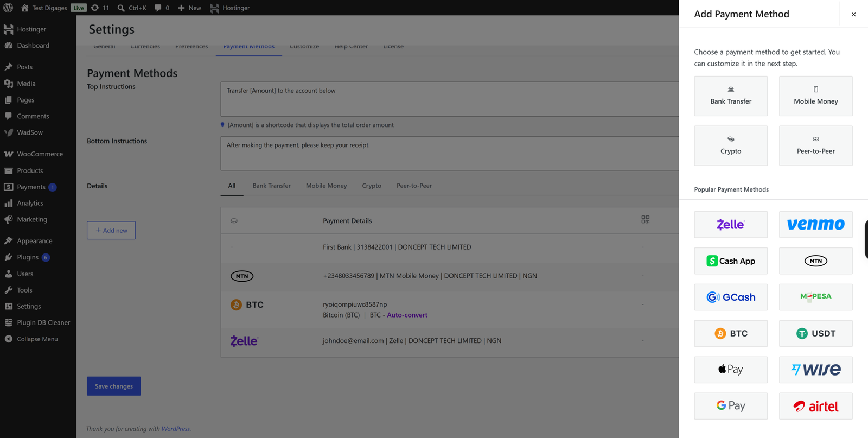
Task: Choose the Apple Pay payment method
Action: point(731,370)
